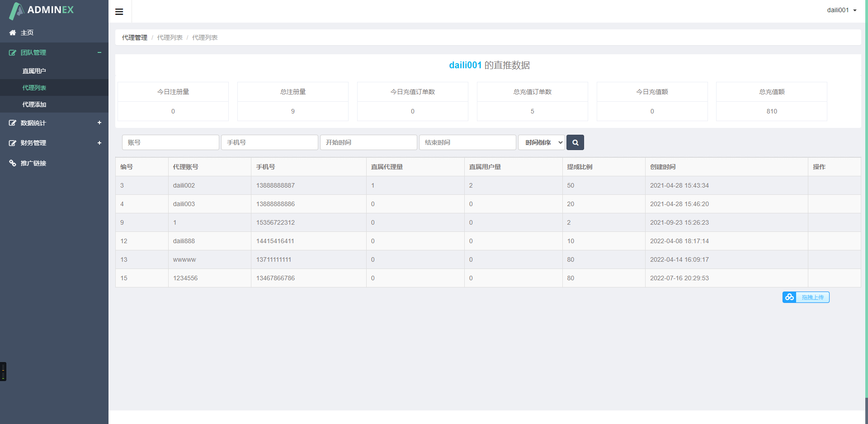Click the 拖拽上传 upload button

pyautogui.click(x=812, y=297)
